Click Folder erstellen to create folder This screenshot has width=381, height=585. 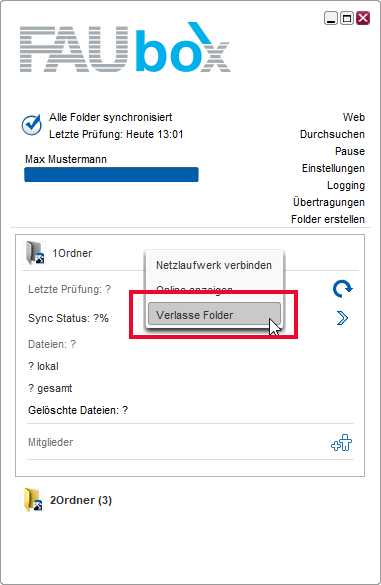tap(328, 219)
